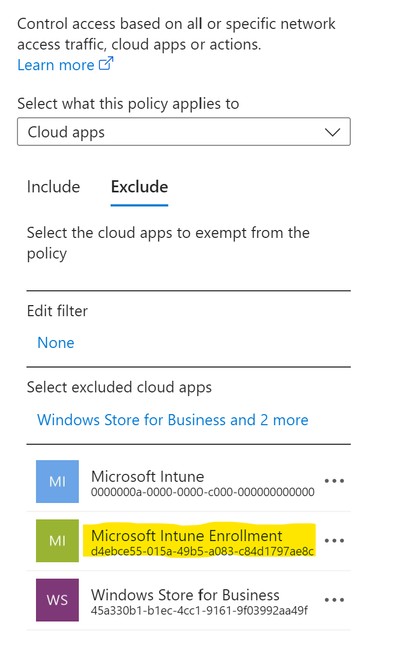Click the Microsoft Intune MI app icon
The image size is (400, 652).
point(57,481)
